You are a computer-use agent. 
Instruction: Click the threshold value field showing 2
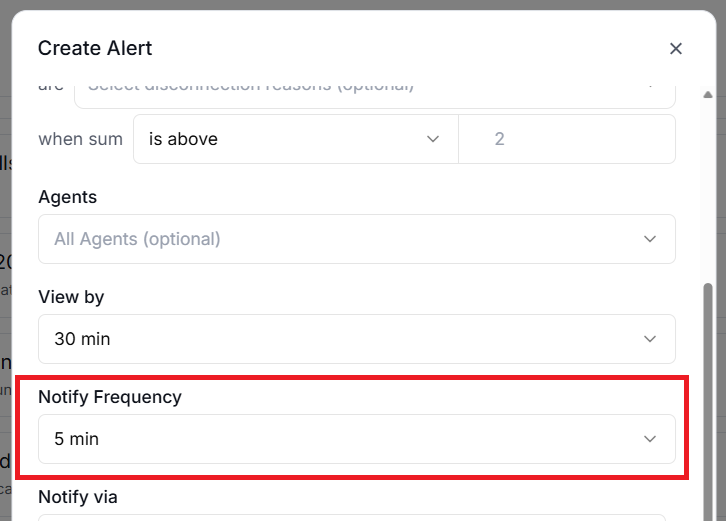[566, 139]
